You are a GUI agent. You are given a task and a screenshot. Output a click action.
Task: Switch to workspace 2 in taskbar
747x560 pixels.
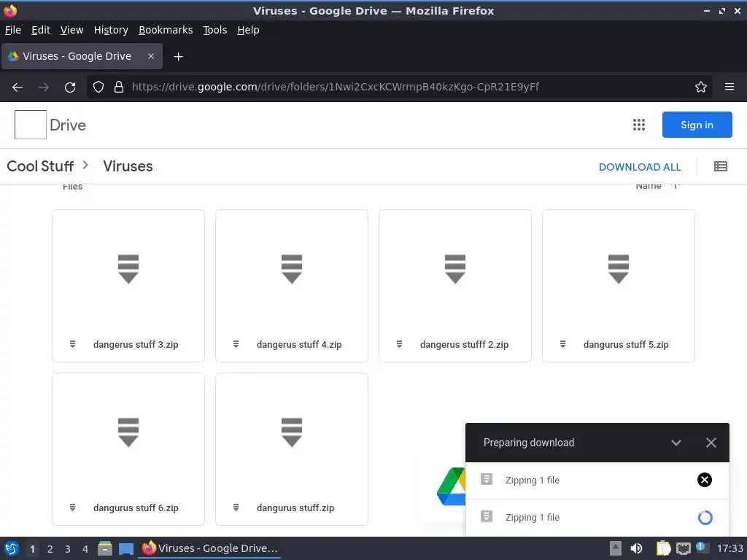50,549
